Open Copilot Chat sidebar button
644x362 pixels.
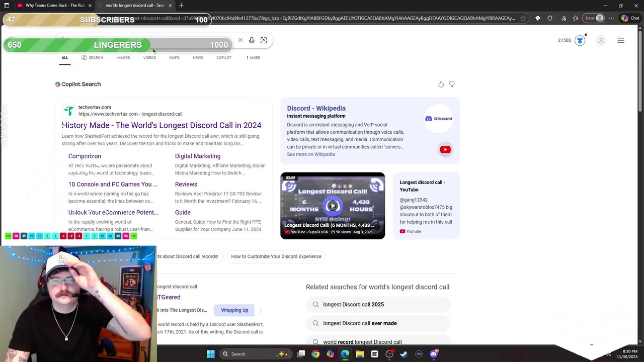click(630, 18)
